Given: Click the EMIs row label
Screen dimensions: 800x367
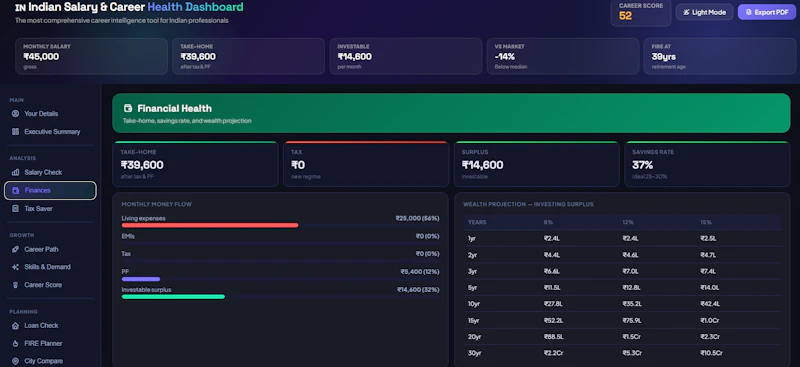Looking at the screenshot, I should pos(128,236).
